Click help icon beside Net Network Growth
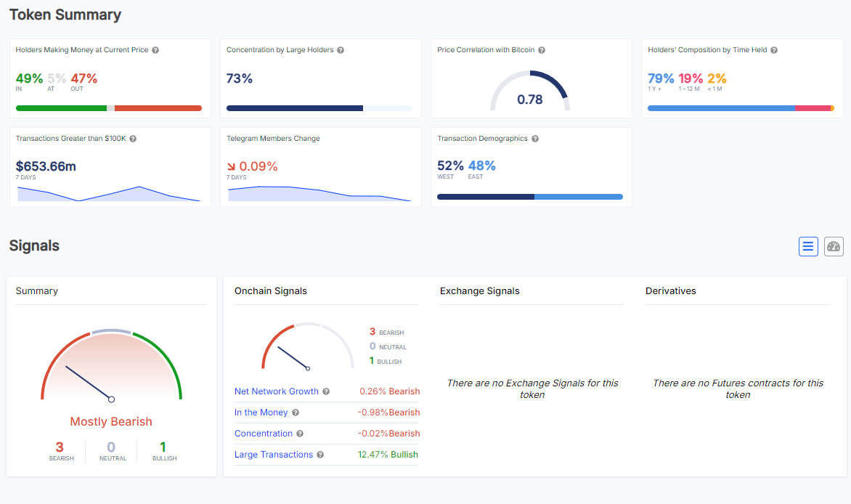The width and height of the screenshot is (851, 504). pyautogui.click(x=326, y=391)
